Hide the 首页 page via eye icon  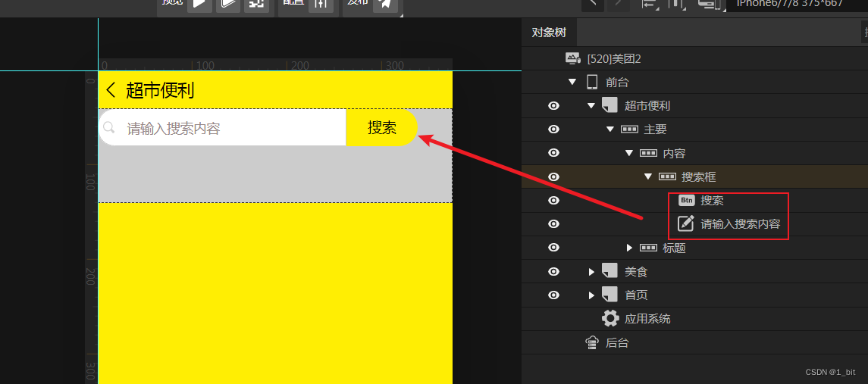553,295
